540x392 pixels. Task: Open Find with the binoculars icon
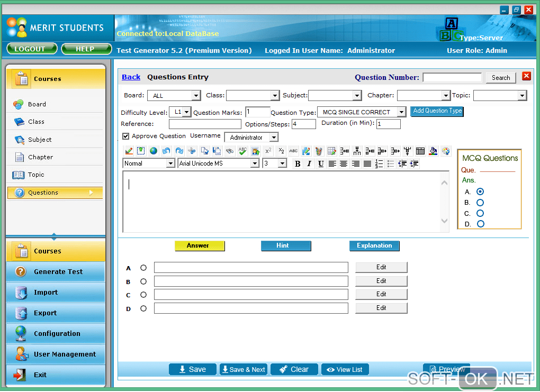230,151
